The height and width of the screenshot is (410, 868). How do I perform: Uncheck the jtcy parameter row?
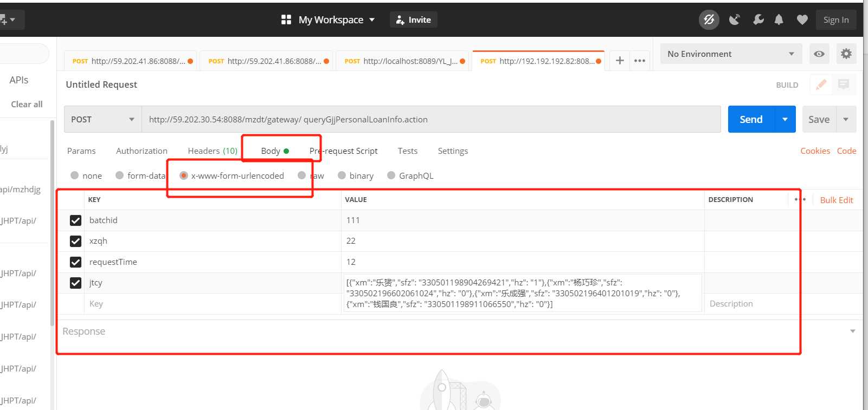(x=75, y=283)
